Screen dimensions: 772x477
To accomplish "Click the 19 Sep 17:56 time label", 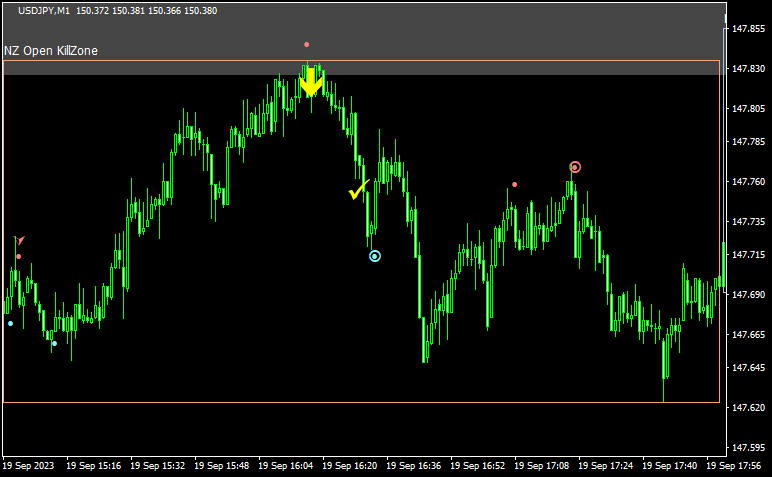I will click(x=736, y=466).
